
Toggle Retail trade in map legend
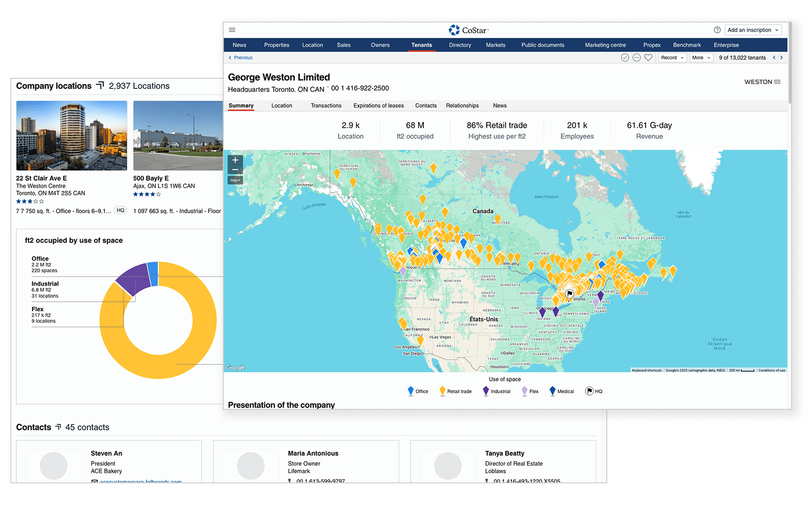click(455, 391)
